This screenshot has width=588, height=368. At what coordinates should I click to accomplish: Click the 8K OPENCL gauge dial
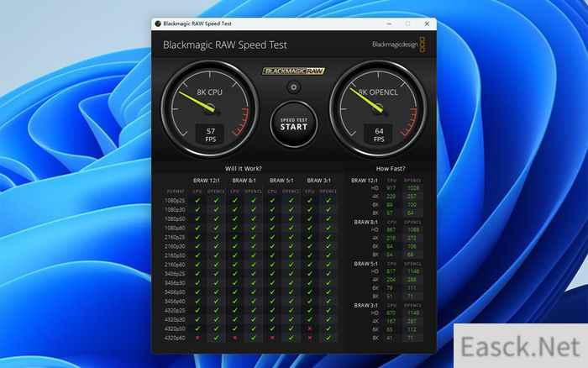pos(378,108)
